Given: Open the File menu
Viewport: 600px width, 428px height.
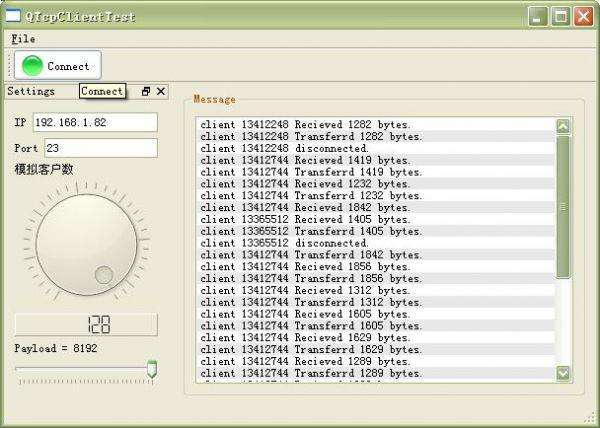Looking at the screenshot, I should [23, 39].
